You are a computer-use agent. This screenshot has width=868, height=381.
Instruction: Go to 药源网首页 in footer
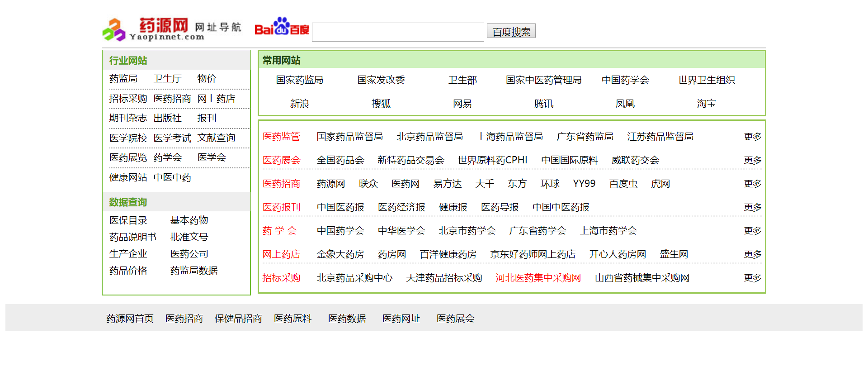tap(130, 319)
